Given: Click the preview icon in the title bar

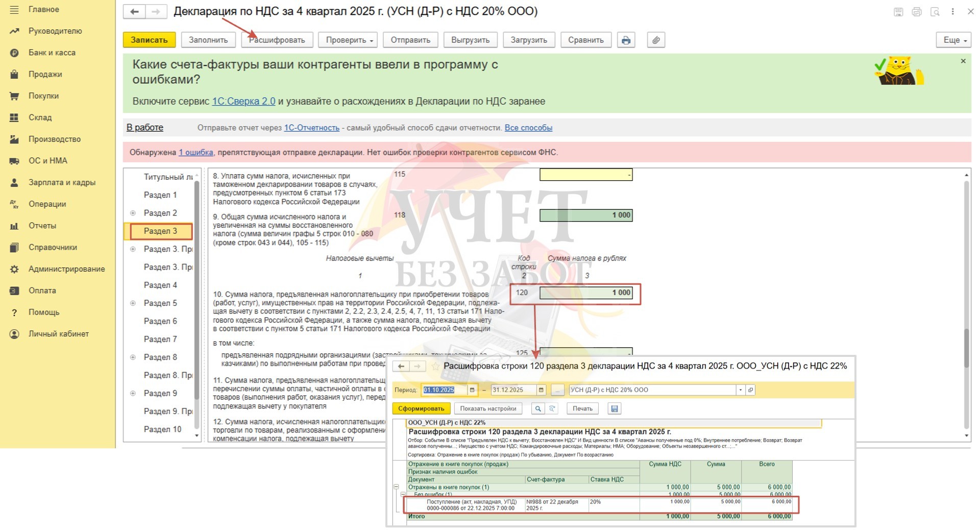Looking at the screenshot, I should coord(935,12).
